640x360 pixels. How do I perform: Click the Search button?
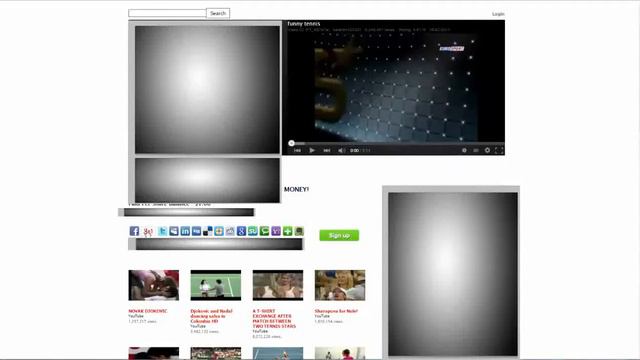(218, 13)
